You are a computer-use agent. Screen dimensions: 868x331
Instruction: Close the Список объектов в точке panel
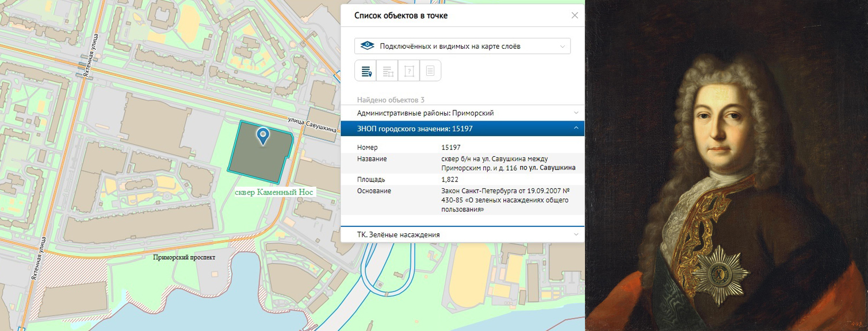click(x=574, y=16)
